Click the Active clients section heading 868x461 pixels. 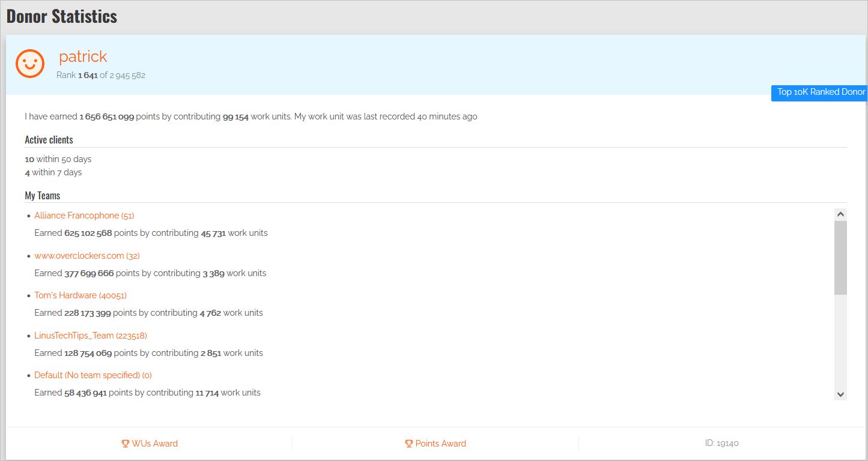click(x=49, y=140)
